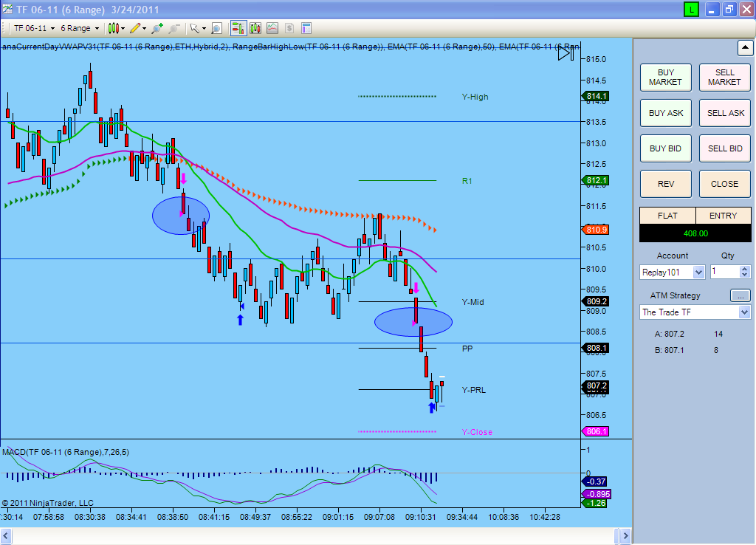Click the ENTRY price label cell
Image resolution: width=756 pixels, height=545 pixels.
pos(724,216)
